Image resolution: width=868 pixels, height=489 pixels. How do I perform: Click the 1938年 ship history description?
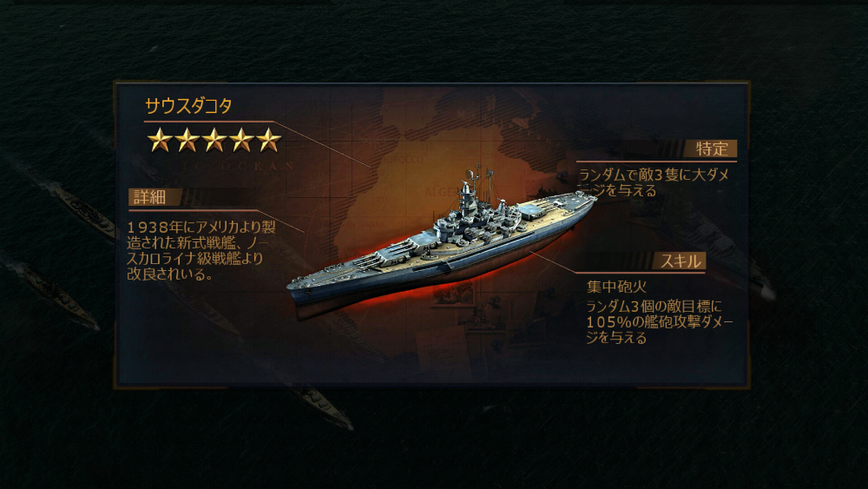(x=201, y=250)
